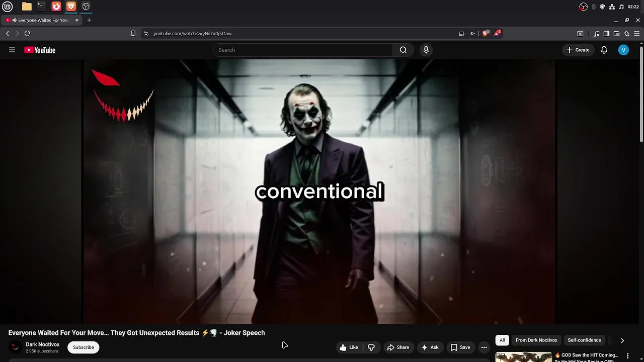Select 'From Dark Noctivox' filter chip
The image size is (644, 362).
[536, 340]
